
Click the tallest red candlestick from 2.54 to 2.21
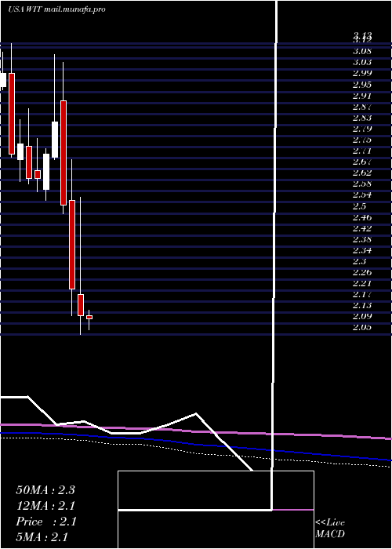(x=72, y=245)
